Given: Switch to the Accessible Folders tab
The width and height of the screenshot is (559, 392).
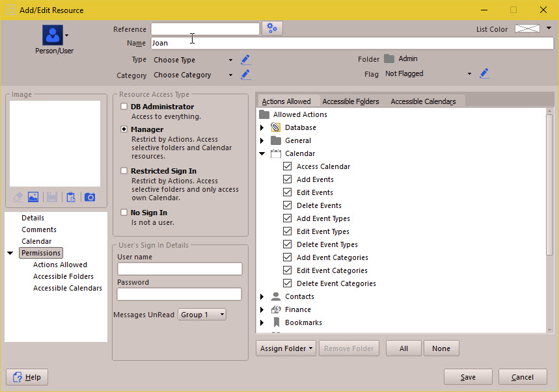Looking at the screenshot, I should (351, 101).
